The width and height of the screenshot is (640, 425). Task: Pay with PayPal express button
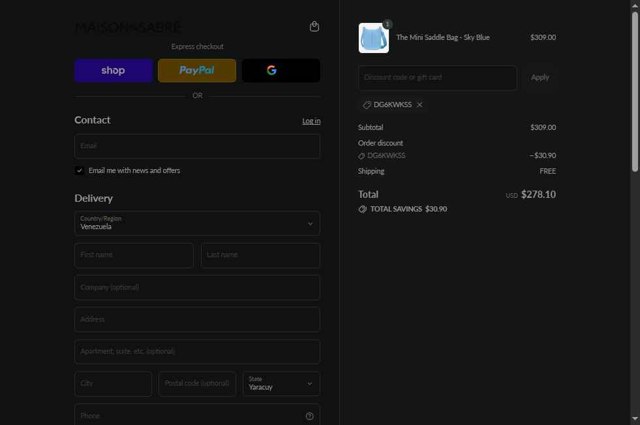[x=197, y=70]
